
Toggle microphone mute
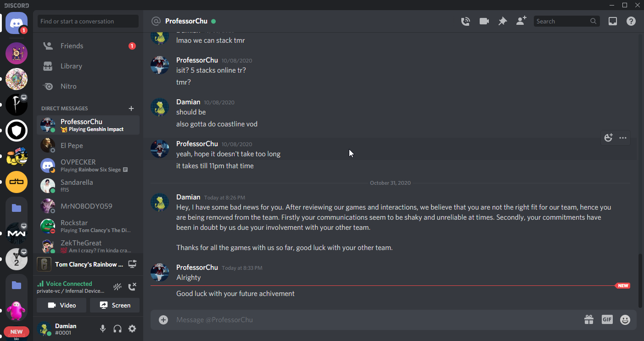(103, 329)
